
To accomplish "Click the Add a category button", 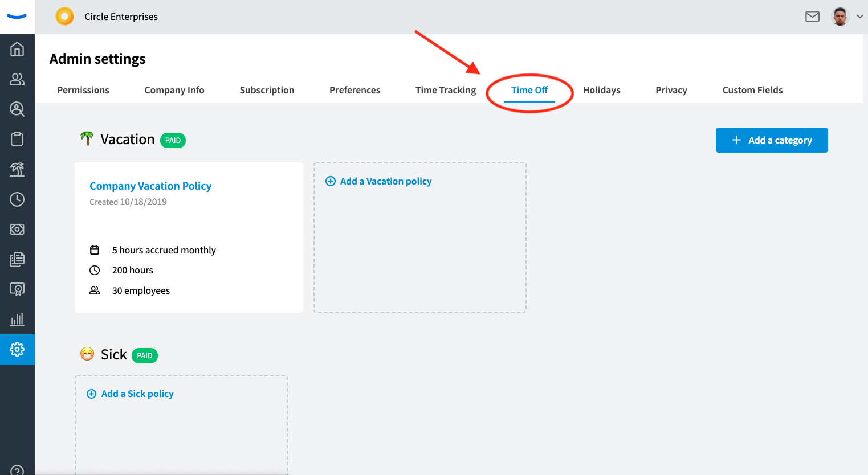I will [772, 140].
